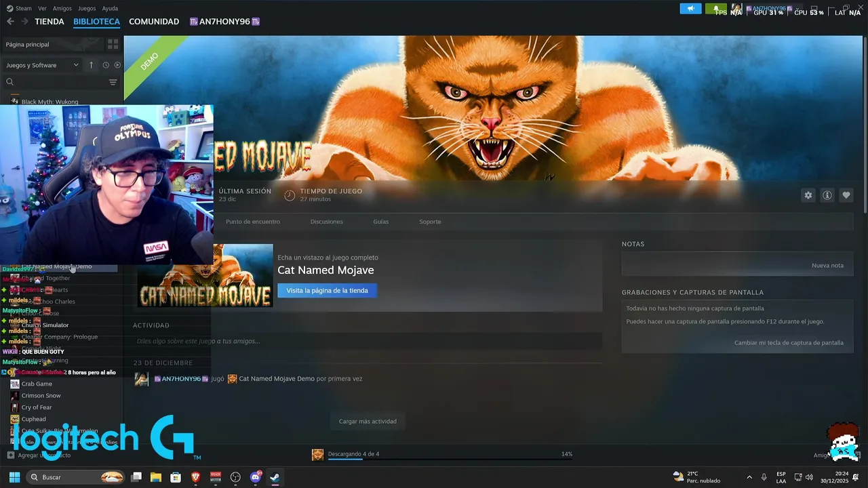Click activity comment input field
The width and height of the screenshot is (868, 488).
coord(367,341)
